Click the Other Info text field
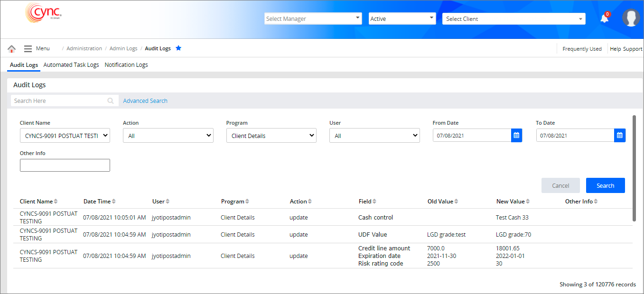644x294 pixels. pos(65,165)
